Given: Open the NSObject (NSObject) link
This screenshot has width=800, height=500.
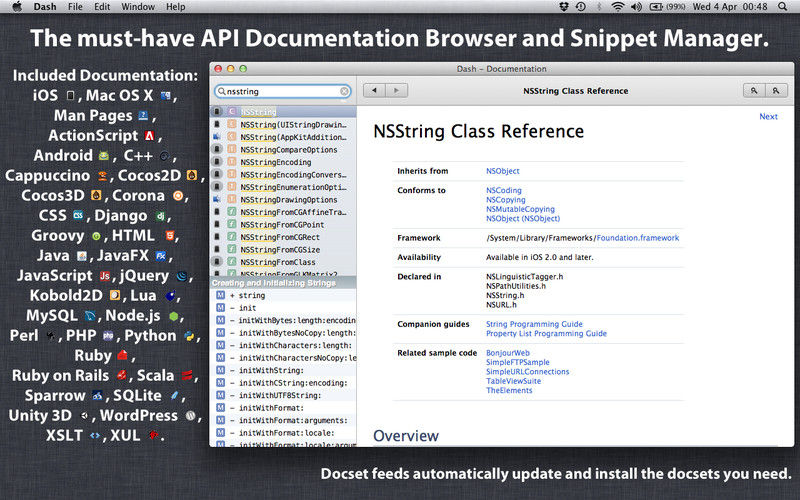Looking at the screenshot, I should click(x=523, y=218).
